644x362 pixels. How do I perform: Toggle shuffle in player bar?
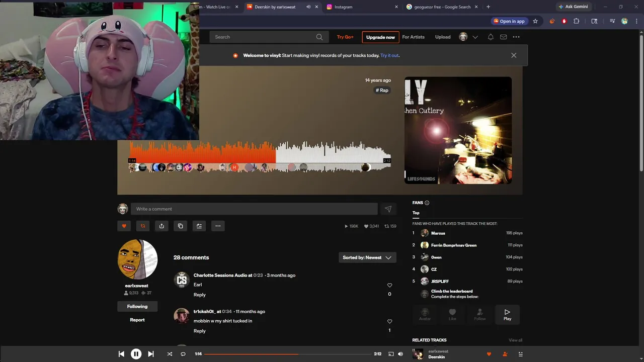(x=170, y=354)
